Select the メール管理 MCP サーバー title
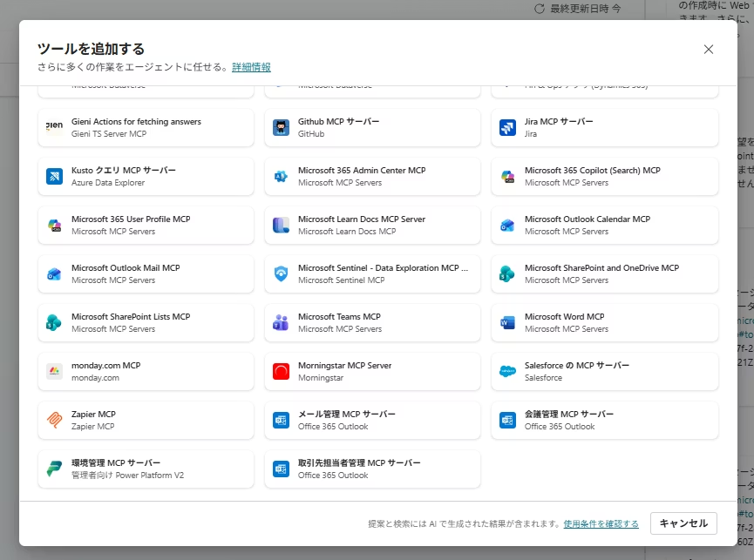The width and height of the screenshot is (754, 560). pos(347,414)
